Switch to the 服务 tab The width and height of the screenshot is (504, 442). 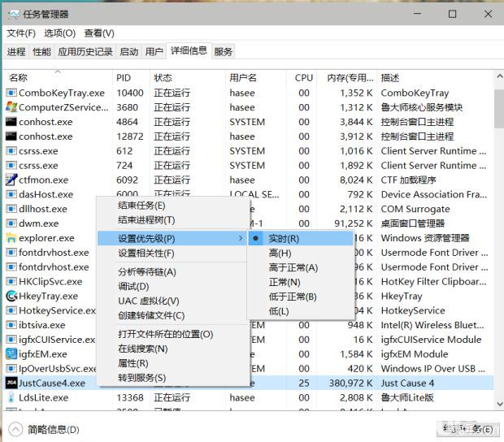(x=223, y=52)
